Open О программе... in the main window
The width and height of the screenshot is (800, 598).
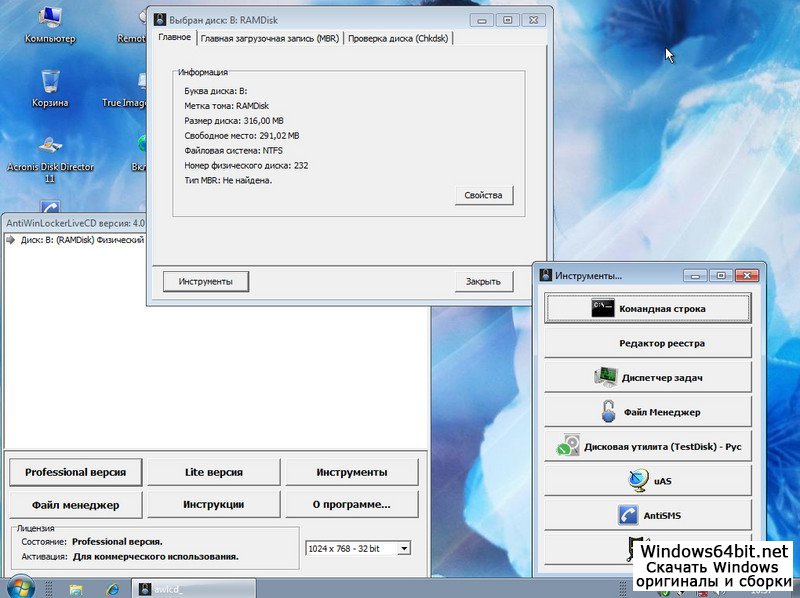[x=352, y=504]
